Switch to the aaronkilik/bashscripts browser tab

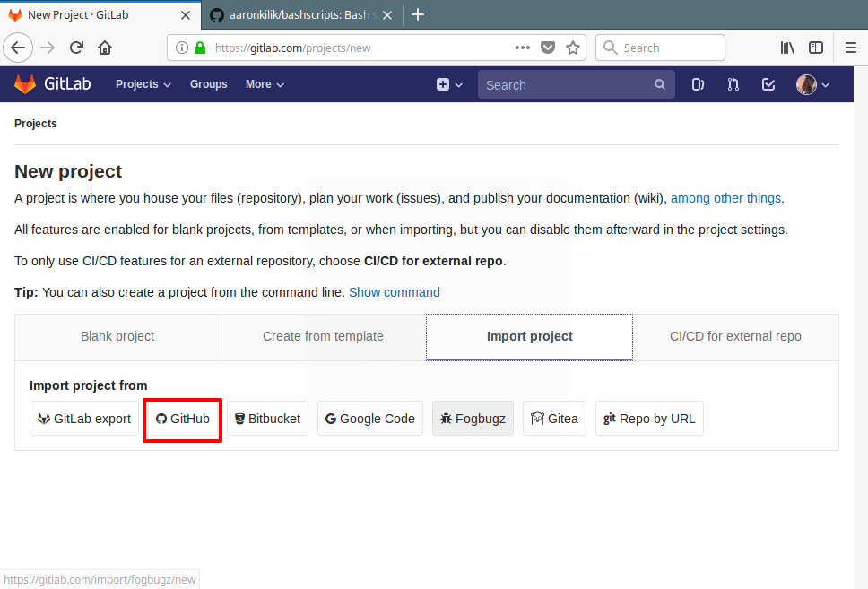tap(300, 15)
